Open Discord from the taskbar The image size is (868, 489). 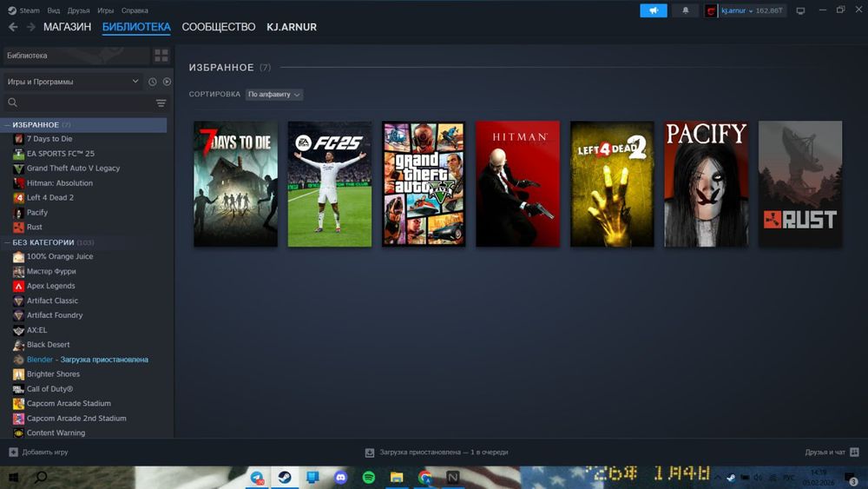[340, 478]
